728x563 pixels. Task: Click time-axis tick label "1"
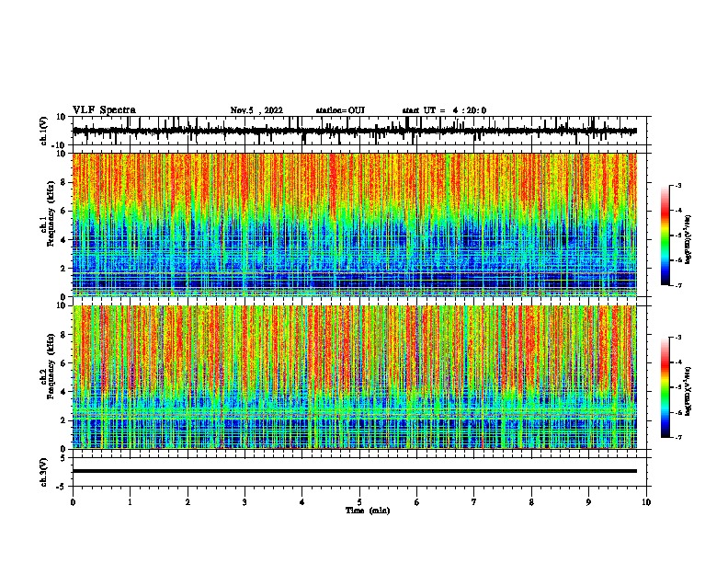click(130, 502)
